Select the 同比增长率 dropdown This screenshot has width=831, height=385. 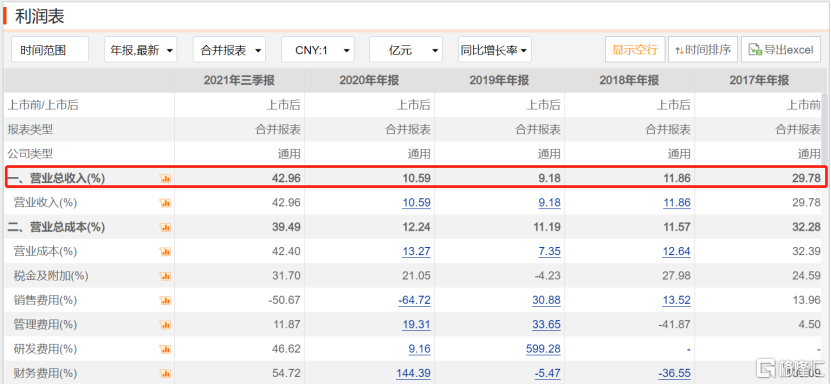[x=494, y=50]
